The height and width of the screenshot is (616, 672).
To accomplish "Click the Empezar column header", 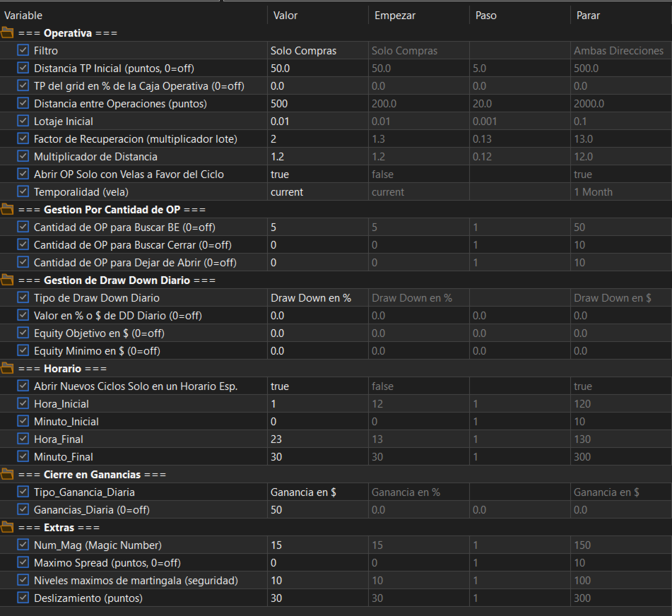I will pyautogui.click(x=417, y=15).
